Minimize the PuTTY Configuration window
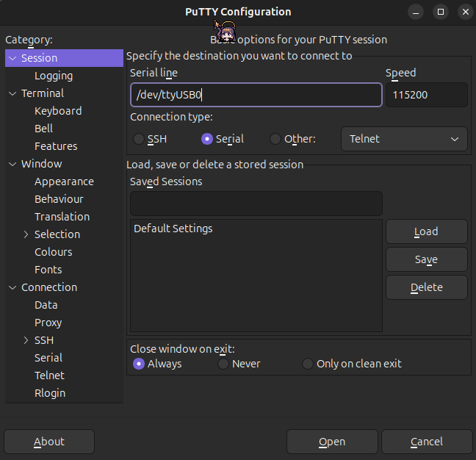 coord(416,12)
